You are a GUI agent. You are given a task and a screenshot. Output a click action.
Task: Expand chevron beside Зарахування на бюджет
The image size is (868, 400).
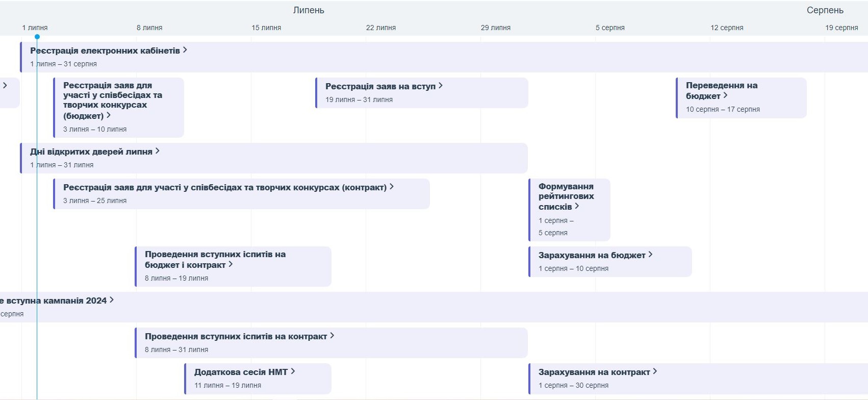pos(650,255)
